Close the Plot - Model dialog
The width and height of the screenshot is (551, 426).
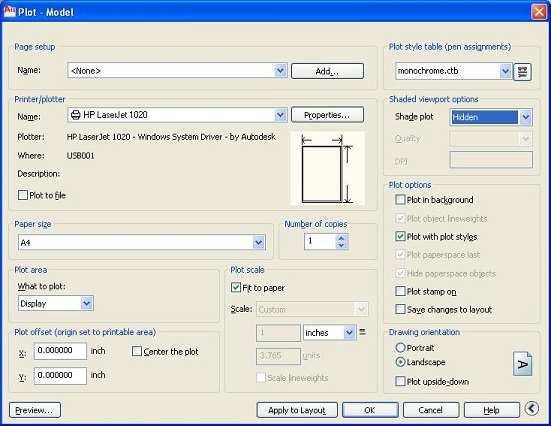pyautogui.click(x=539, y=12)
